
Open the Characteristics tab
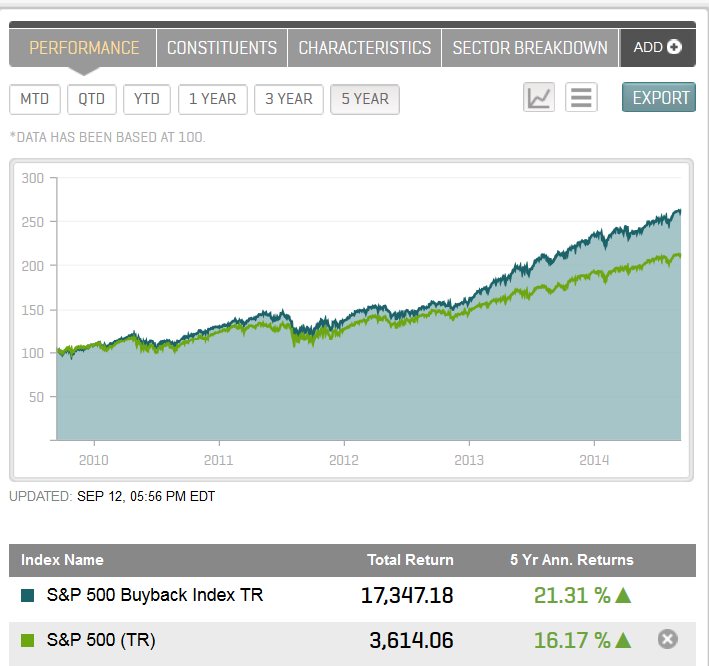[365, 48]
